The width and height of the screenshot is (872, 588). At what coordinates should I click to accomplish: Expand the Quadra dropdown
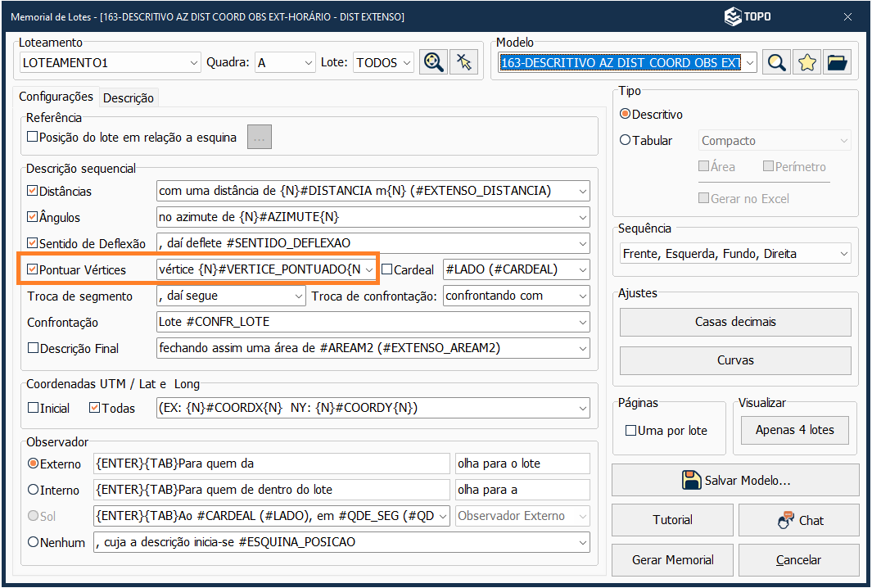pyautogui.click(x=308, y=62)
